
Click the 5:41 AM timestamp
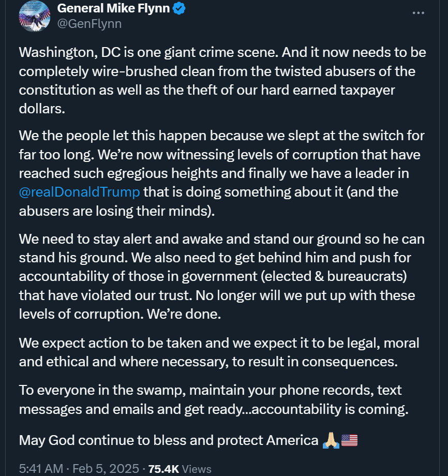click(41, 468)
